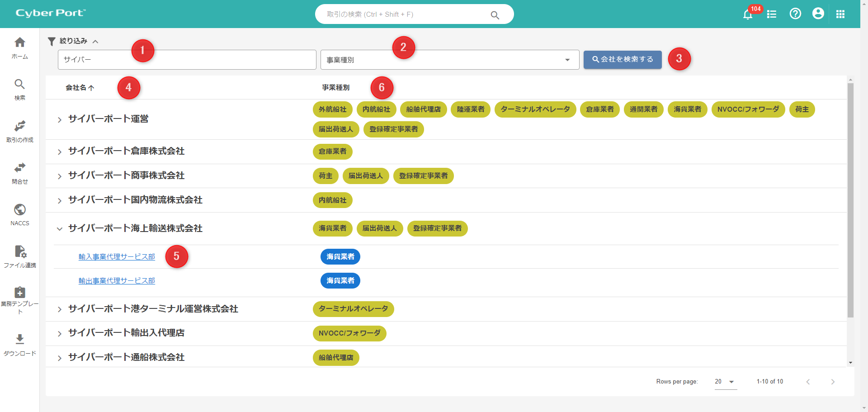
Task: Open the rows per page dropdown
Action: click(725, 382)
